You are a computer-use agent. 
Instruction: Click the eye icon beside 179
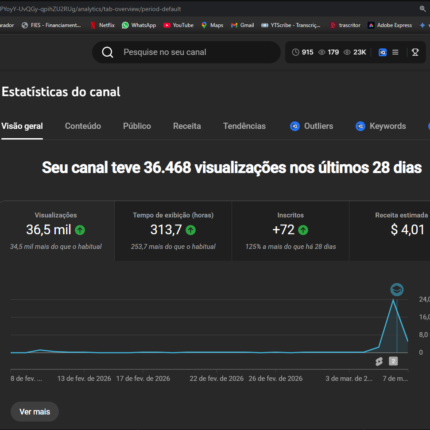click(322, 52)
